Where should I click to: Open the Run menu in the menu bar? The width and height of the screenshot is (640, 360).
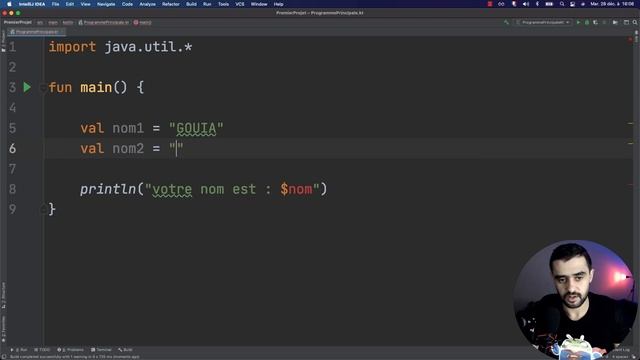coord(207,4)
